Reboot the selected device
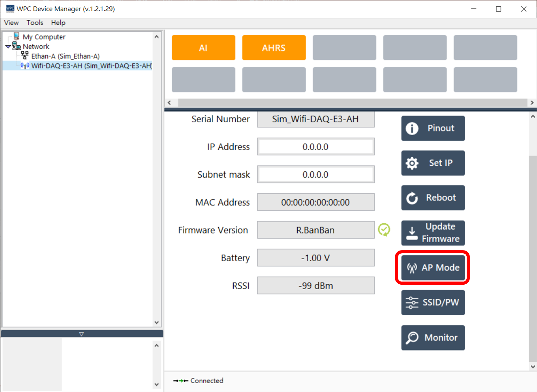The image size is (537, 392). 433,198
